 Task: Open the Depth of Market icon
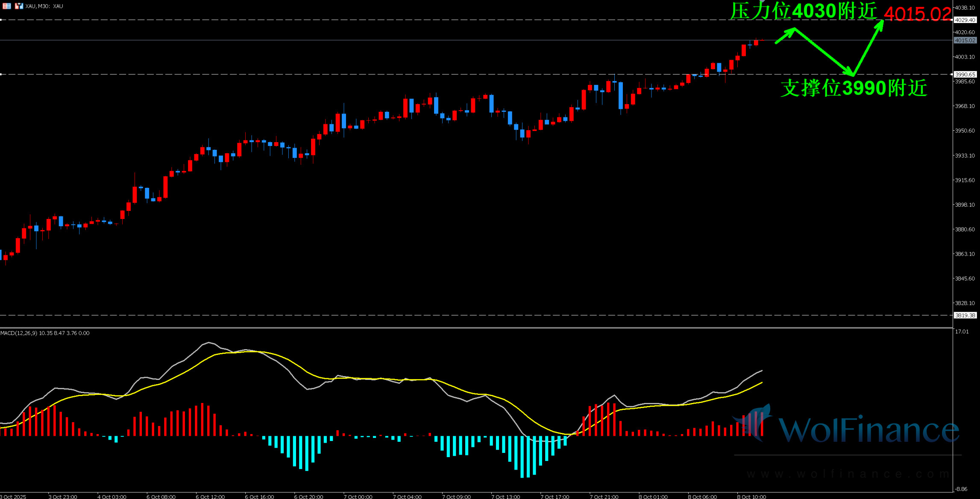coord(6,6)
